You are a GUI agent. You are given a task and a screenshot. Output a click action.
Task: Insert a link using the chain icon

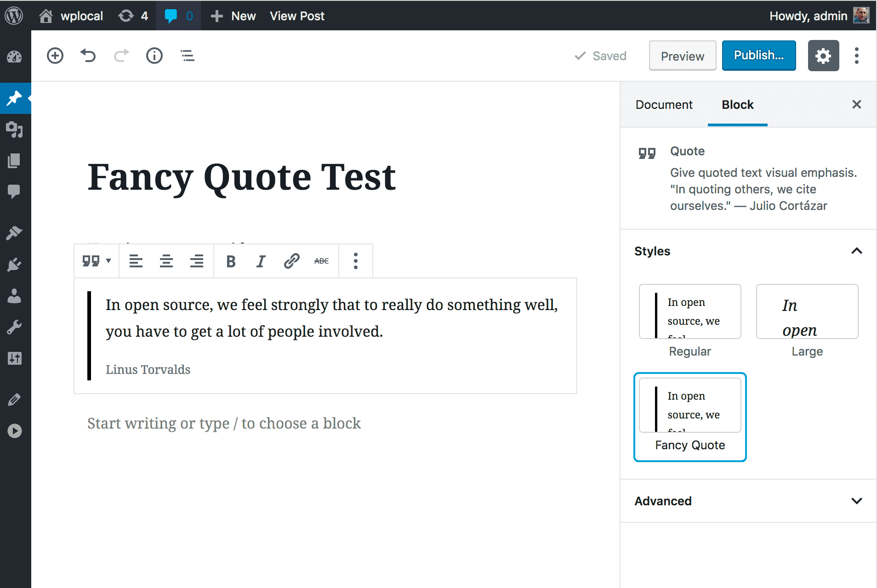pyautogui.click(x=291, y=261)
